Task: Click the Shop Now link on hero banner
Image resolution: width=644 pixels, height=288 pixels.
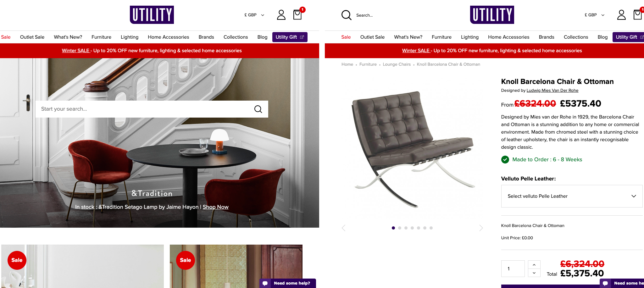Action: coord(216,207)
